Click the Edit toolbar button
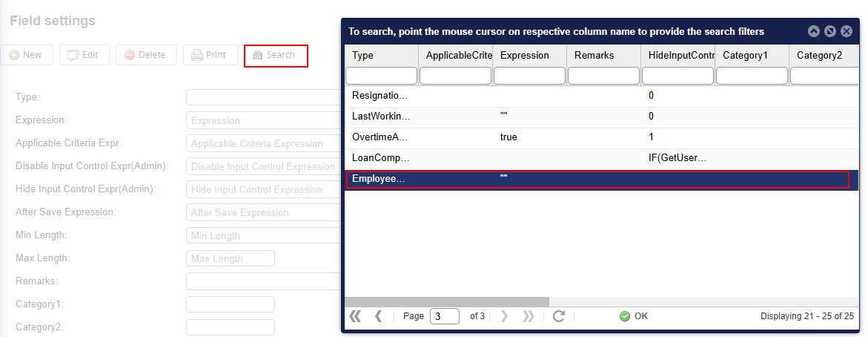868x337 pixels. (84, 55)
